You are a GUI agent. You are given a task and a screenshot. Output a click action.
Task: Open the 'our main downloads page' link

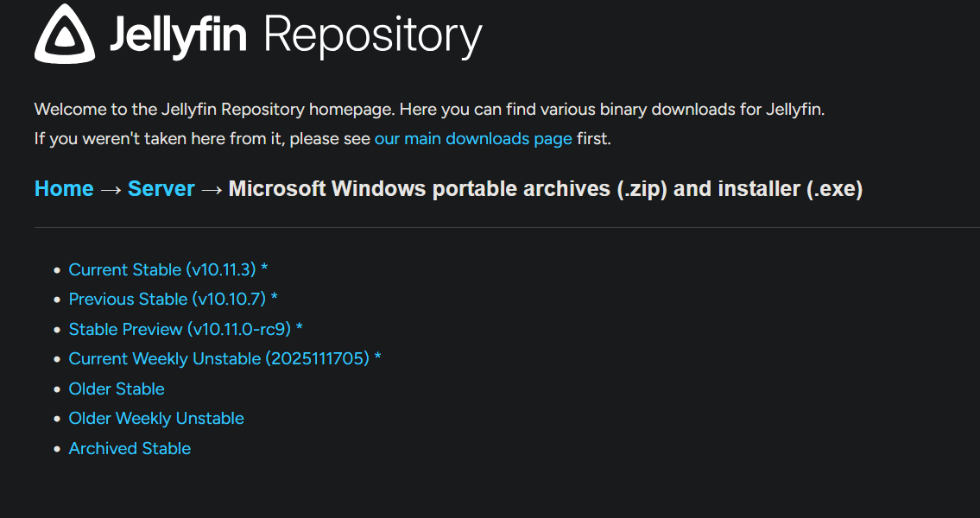473,139
